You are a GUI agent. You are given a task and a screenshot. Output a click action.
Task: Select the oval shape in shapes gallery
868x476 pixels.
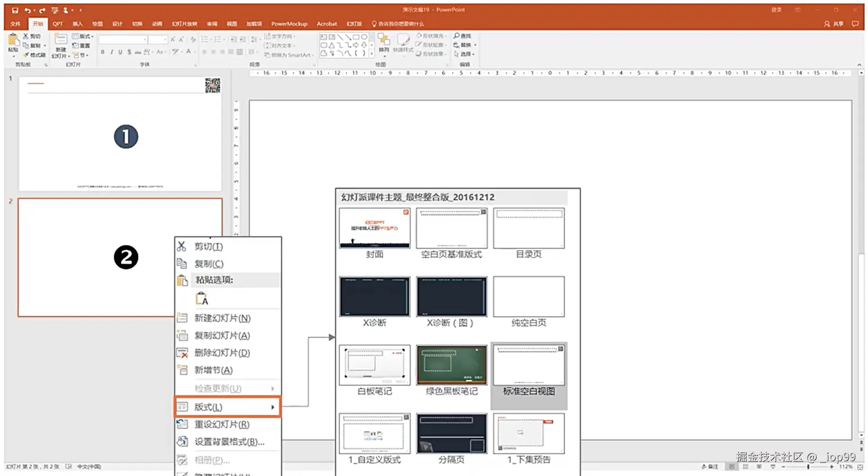coord(364,37)
